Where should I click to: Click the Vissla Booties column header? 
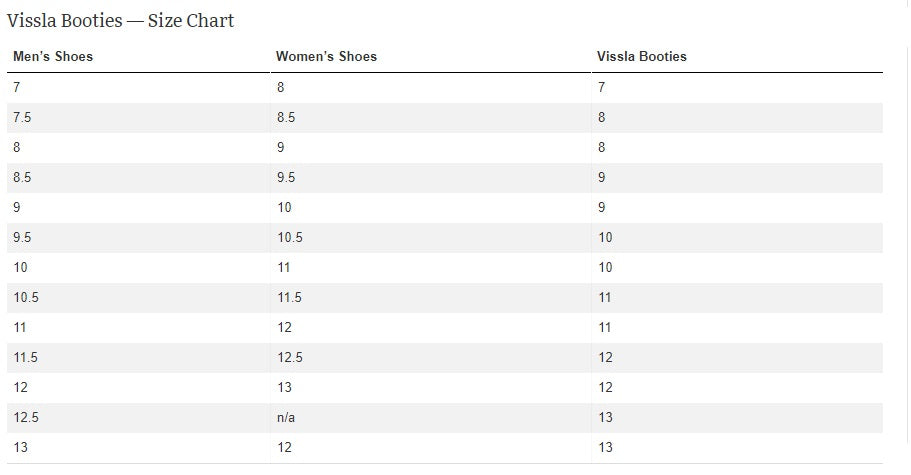(642, 57)
